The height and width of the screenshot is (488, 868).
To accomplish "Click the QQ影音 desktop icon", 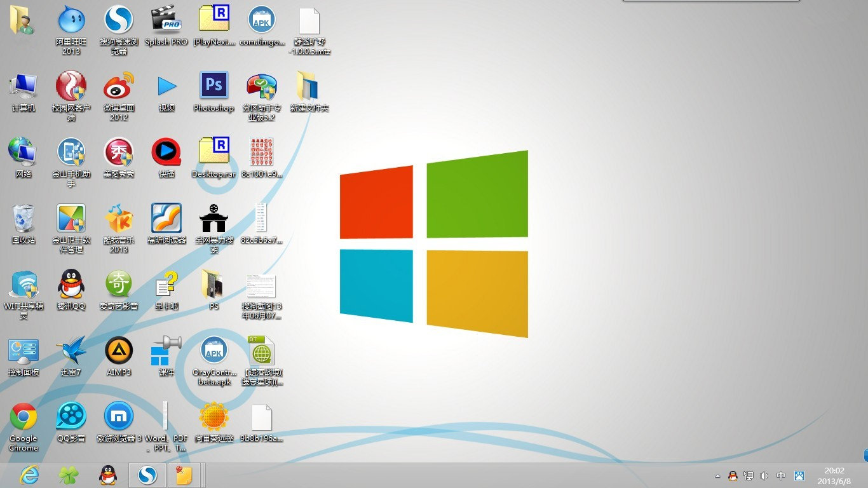I will pyautogui.click(x=71, y=422).
